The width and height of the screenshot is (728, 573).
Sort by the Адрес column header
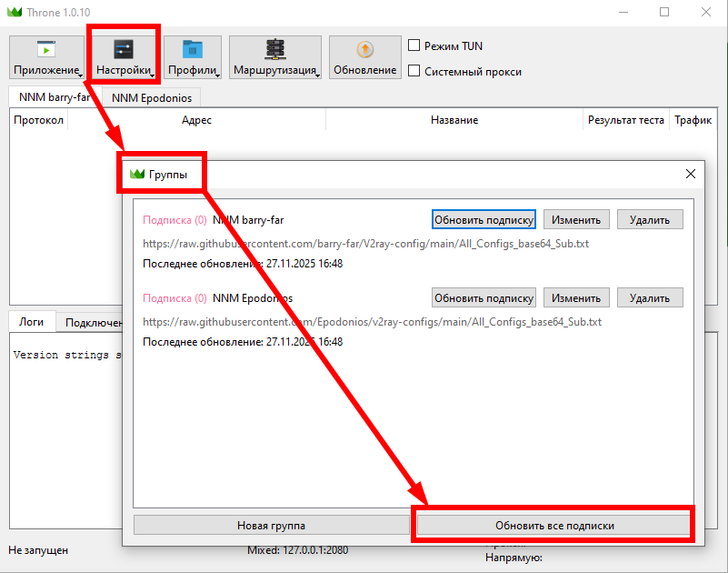196,120
